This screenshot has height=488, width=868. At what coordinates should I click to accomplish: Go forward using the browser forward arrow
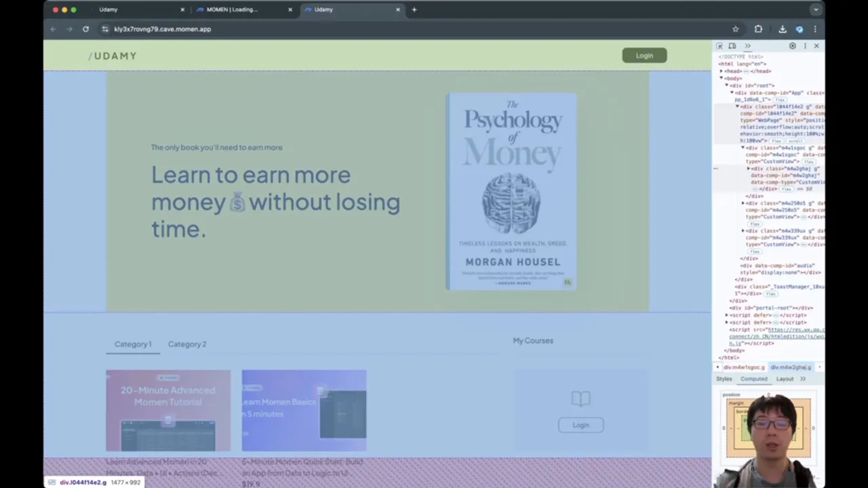click(69, 29)
